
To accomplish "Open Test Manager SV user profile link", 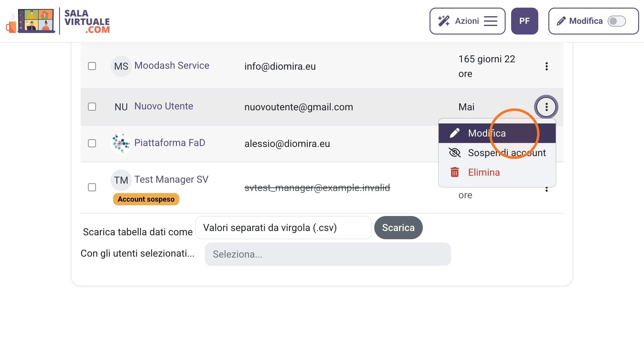I will 171,179.
